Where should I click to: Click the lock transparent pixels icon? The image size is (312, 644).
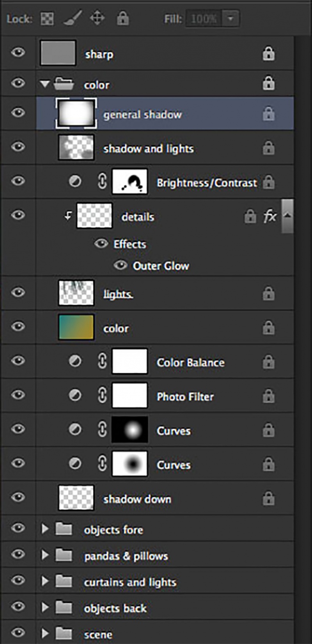point(47,18)
